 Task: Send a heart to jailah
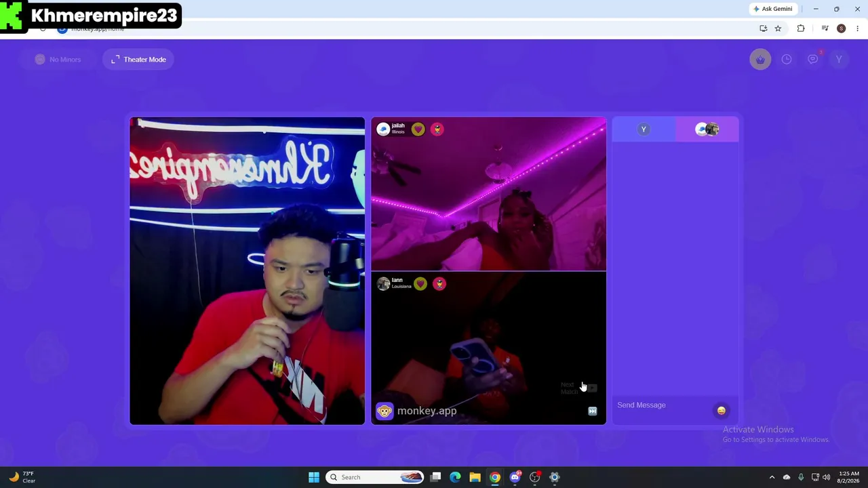click(418, 129)
